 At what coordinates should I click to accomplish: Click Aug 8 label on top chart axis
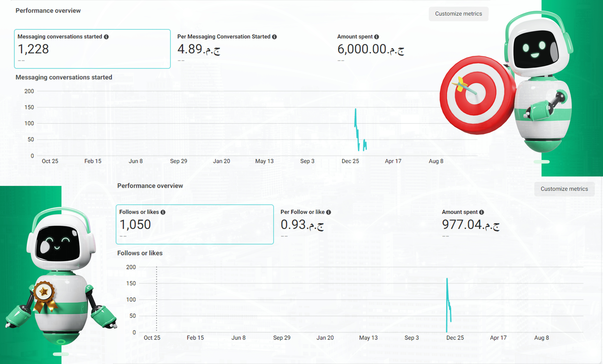436,161
